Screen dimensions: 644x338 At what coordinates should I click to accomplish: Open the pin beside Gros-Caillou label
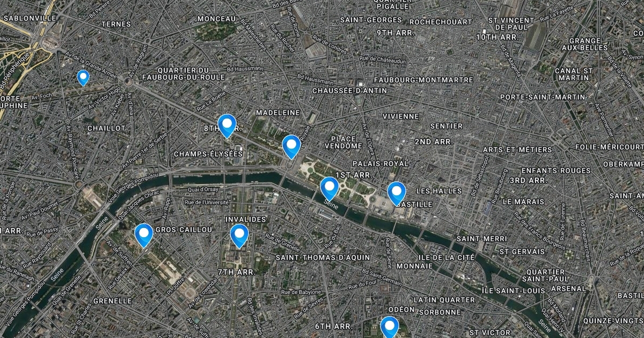[x=143, y=236]
